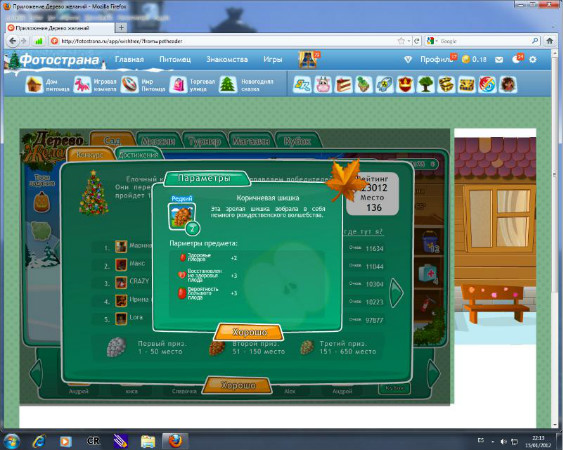Screen dimensions: 563x450
Task: Open the Дом питомца house icon
Action: coord(34,85)
